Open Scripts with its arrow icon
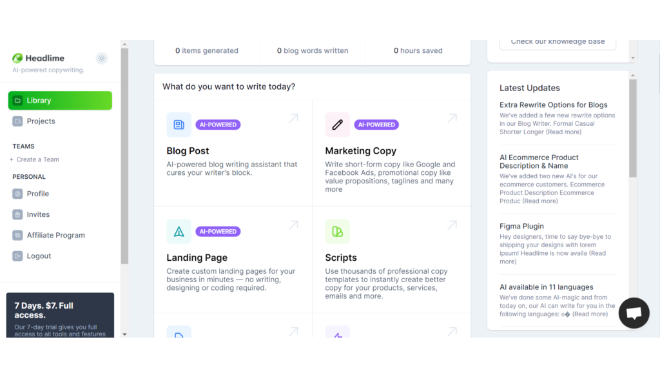Viewport: 660px width, 377px height. pyautogui.click(x=452, y=225)
